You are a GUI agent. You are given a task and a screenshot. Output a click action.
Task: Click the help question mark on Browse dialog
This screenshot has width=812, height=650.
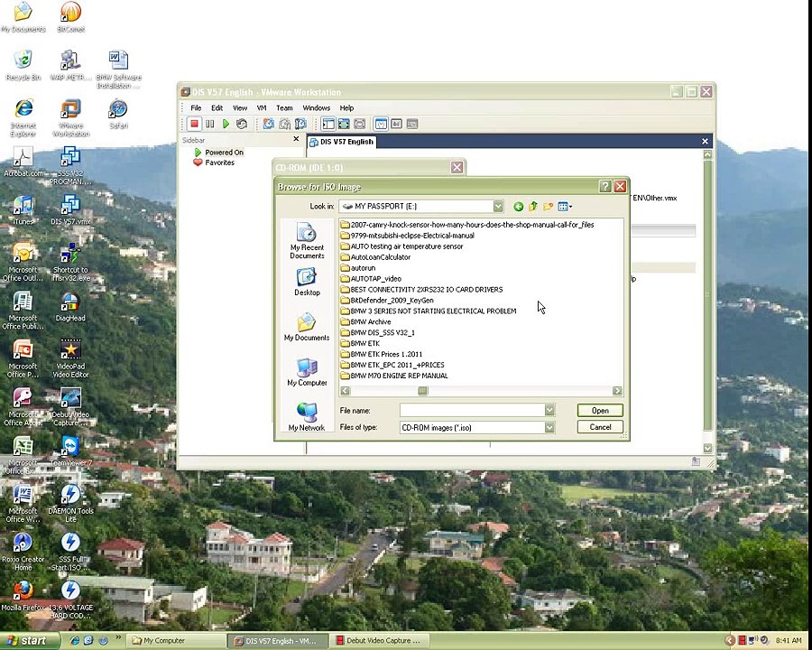click(x=604, y=187)
